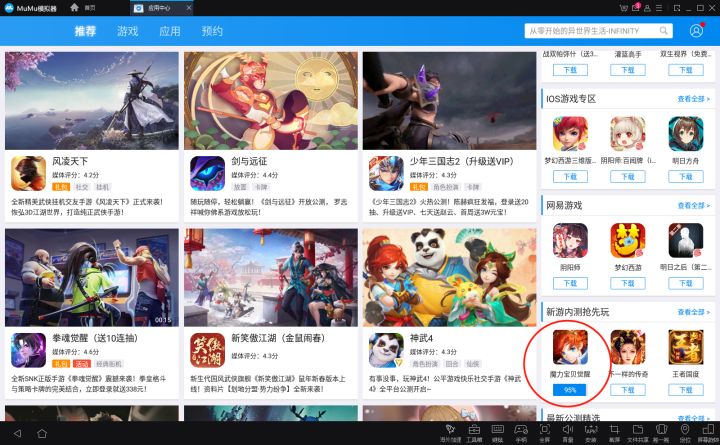Click the 拳魂觉醒 game icon
The image size is (720, 445).
[28, 350]
